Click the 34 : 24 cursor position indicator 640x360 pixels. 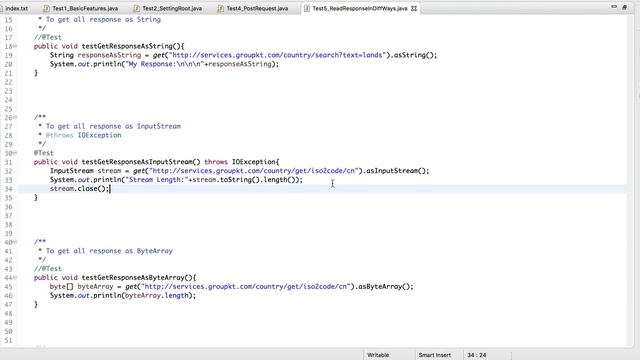pyautogui.click(x=476, y=355)
